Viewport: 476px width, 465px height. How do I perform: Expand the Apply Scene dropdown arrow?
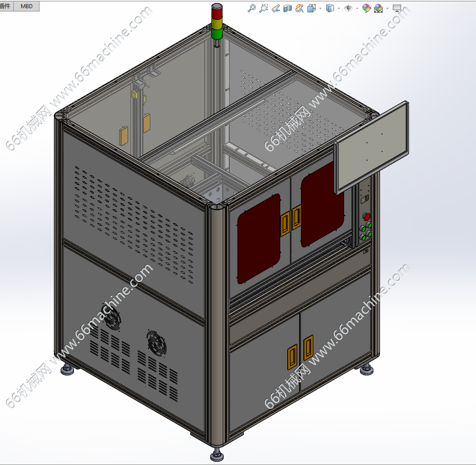tap(387, 8)
